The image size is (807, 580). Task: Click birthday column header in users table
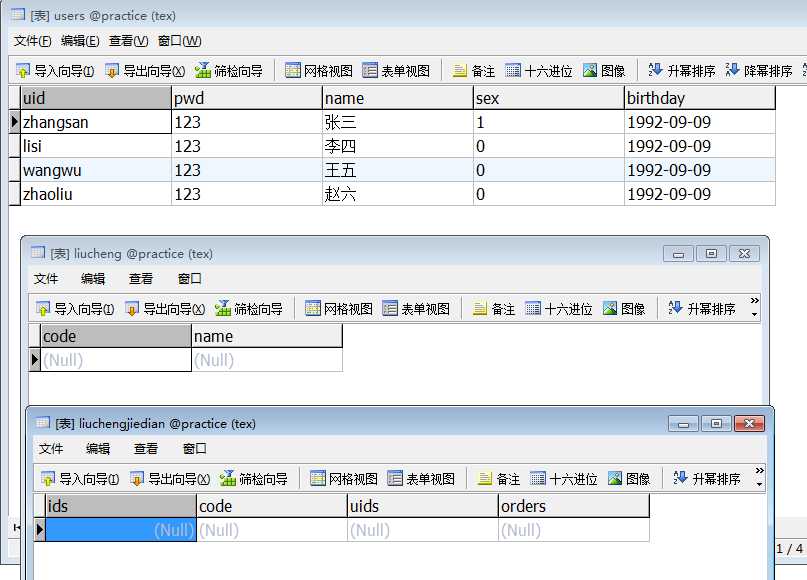700,98
